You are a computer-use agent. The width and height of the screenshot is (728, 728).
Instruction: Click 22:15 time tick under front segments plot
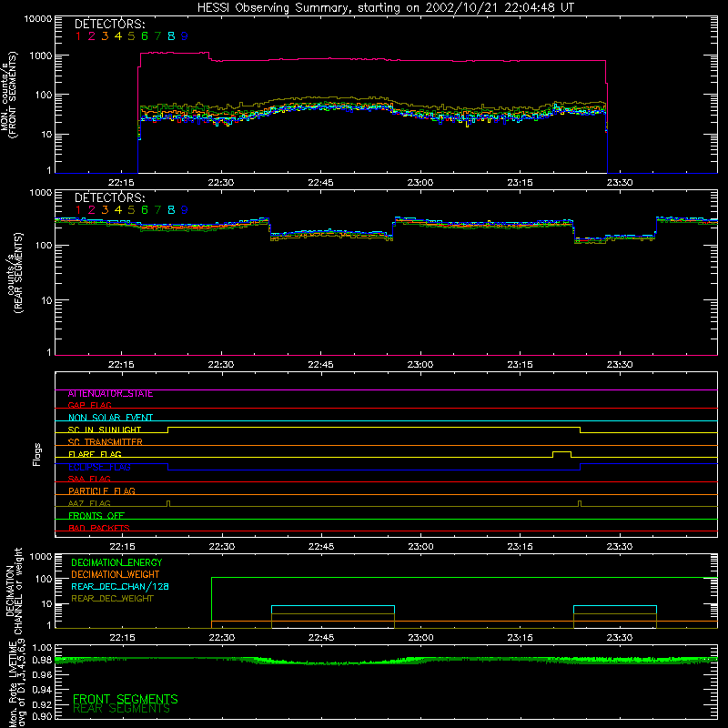[x=121, y=183]
